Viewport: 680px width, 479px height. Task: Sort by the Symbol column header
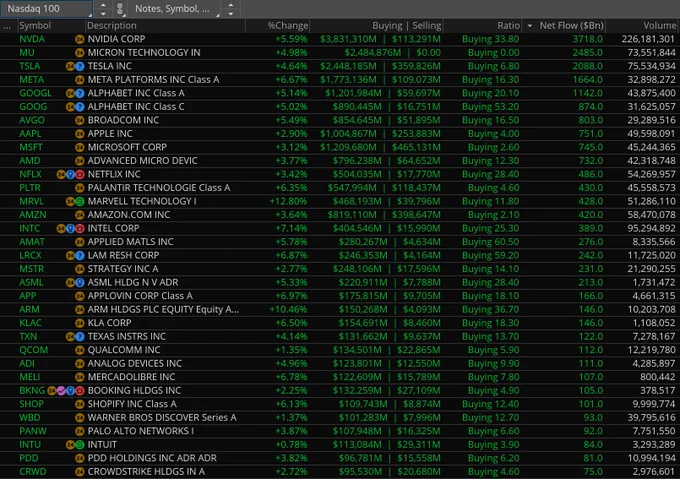(35, 26)
